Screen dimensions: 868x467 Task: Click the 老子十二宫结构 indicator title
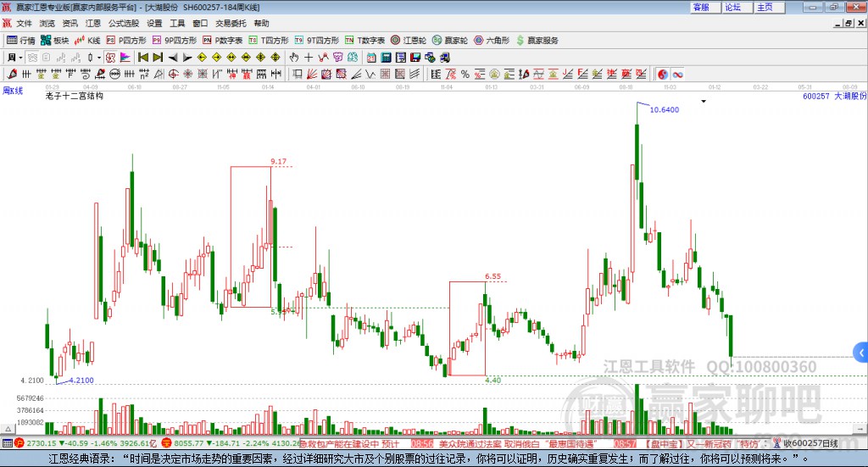pyautogui.click(x=75, y=96)
